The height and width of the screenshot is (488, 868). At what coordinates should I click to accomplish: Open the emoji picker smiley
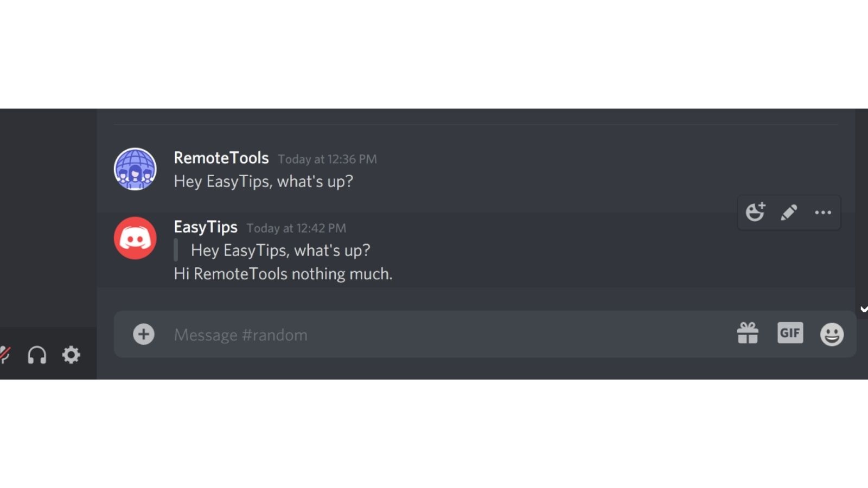click(x=832, y=334)
